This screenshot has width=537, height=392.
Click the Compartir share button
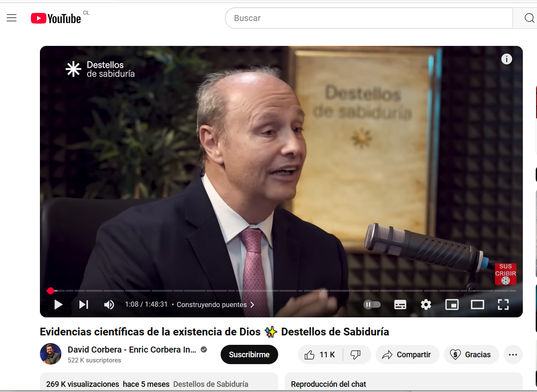click(x=407, y=355)
